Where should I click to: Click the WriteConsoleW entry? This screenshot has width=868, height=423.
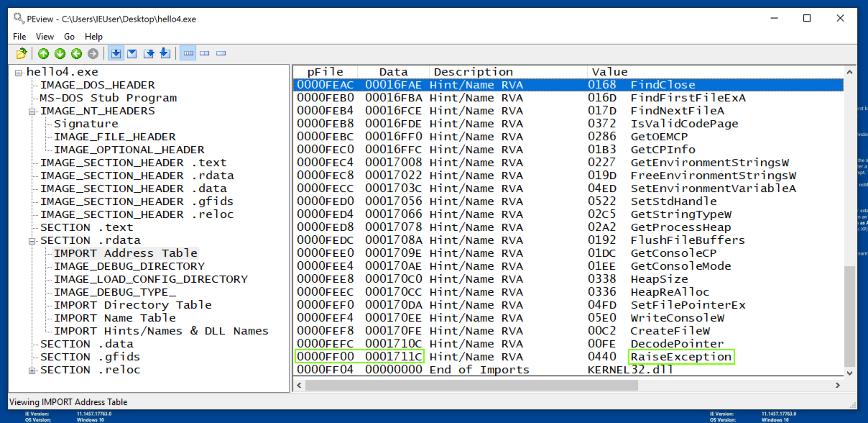click(x=677, y=318)
